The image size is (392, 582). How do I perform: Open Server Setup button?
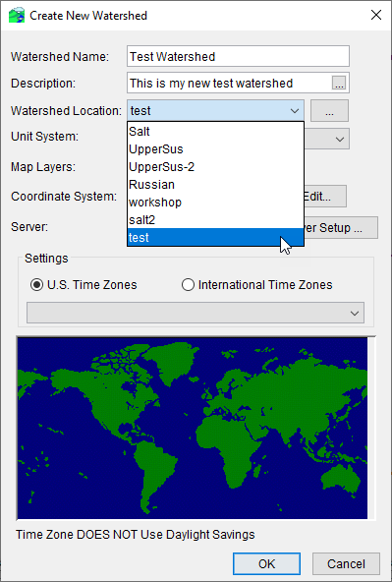[x=341, y=227]
